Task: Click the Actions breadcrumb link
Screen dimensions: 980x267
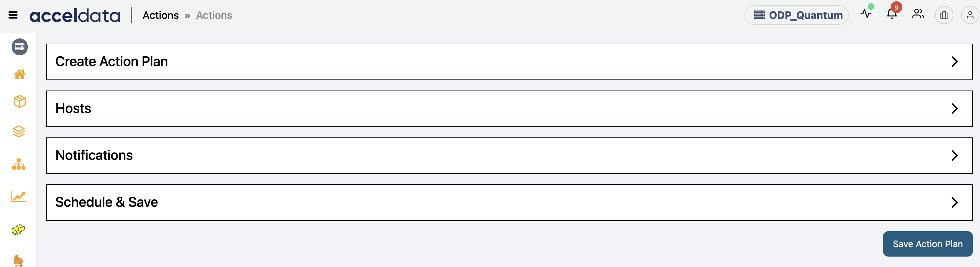Action: point(161,15)
